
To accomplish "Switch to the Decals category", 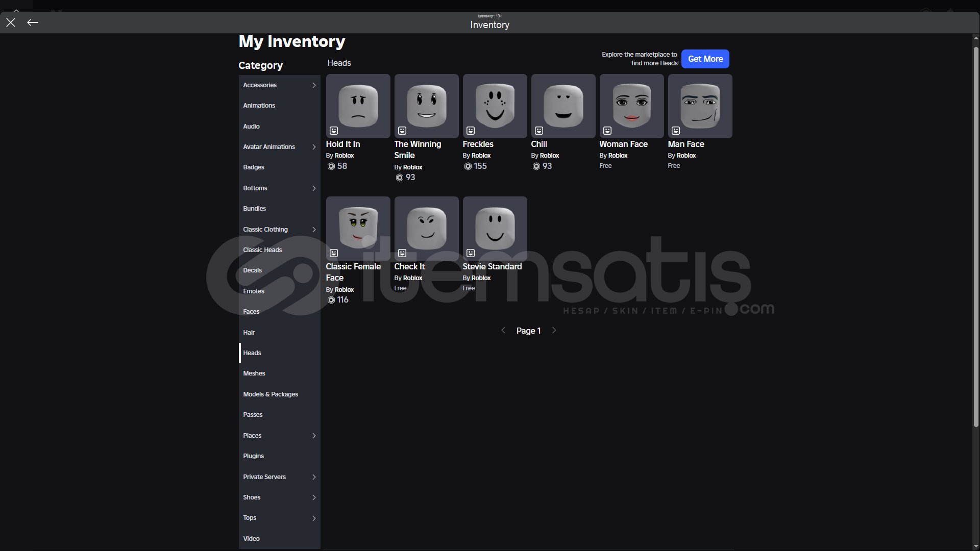I will pyautogui.click(x=280, y=270).
